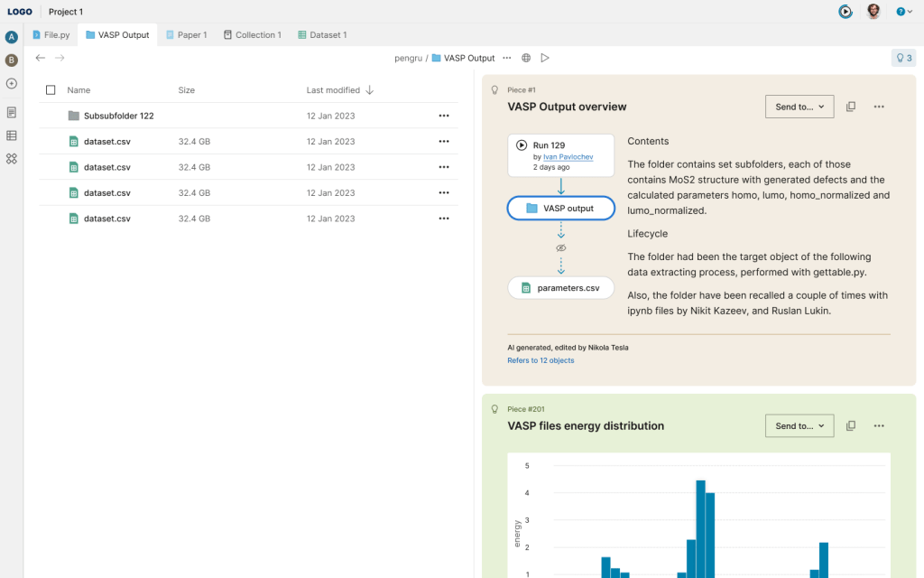This screenshot has width=924, height=578.
Task: Click the Refers to 12 objects link
Action: 541,360
